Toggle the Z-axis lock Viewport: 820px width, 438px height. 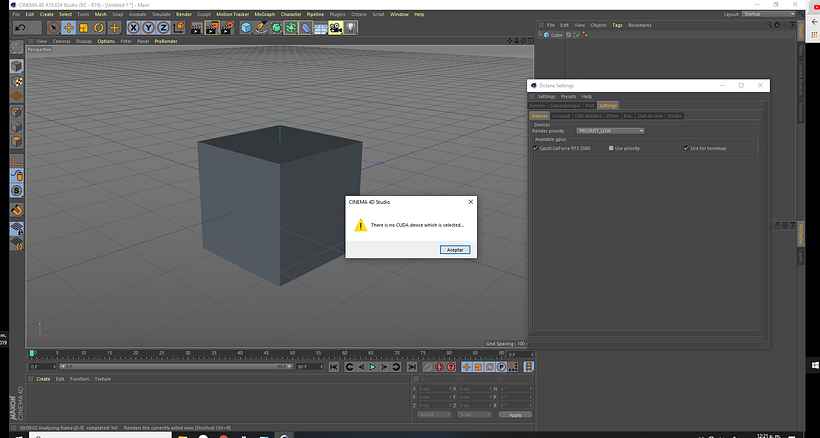pos(163,28)
